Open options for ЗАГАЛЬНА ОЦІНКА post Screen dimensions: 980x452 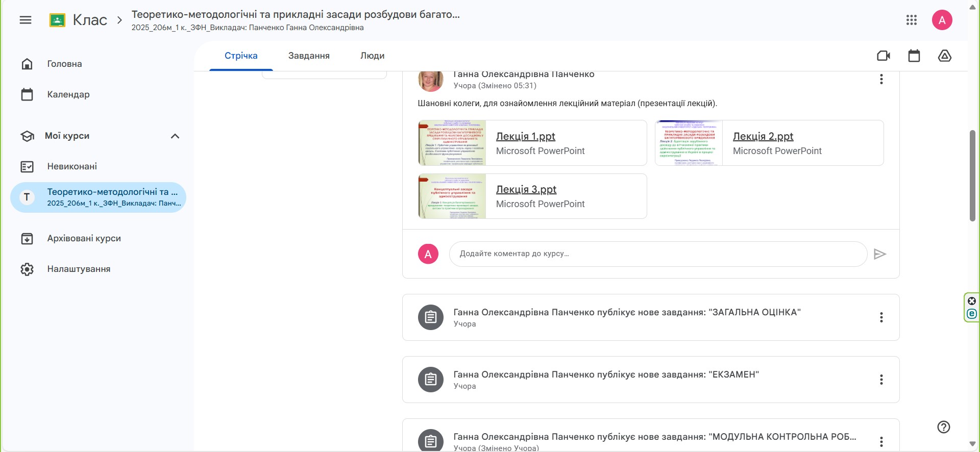(x=881, y=317)
